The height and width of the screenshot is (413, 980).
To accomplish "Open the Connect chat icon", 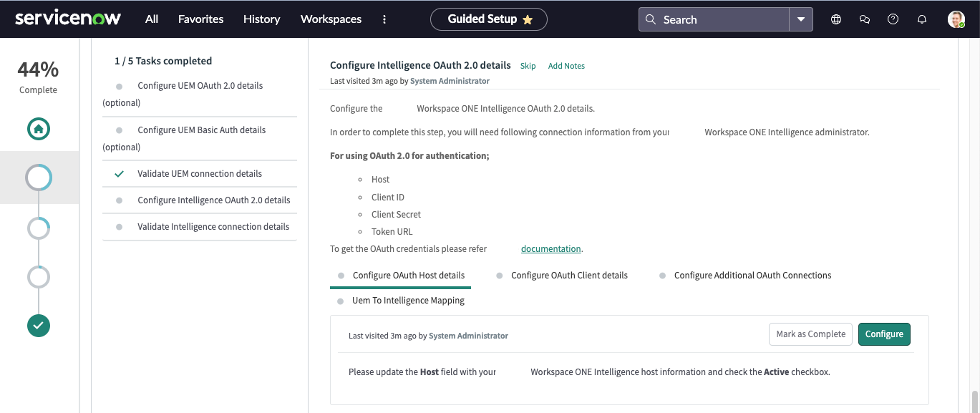I will 864,19.
